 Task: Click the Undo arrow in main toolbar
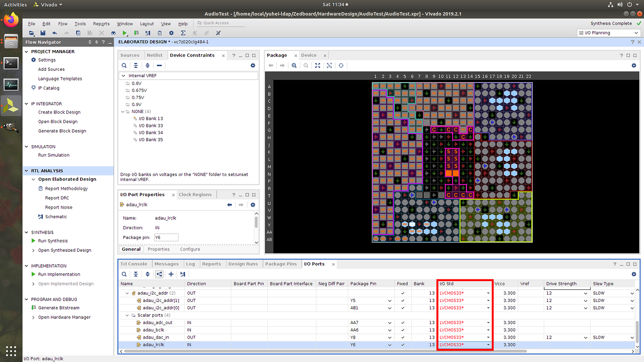click(x=55, y=33)
